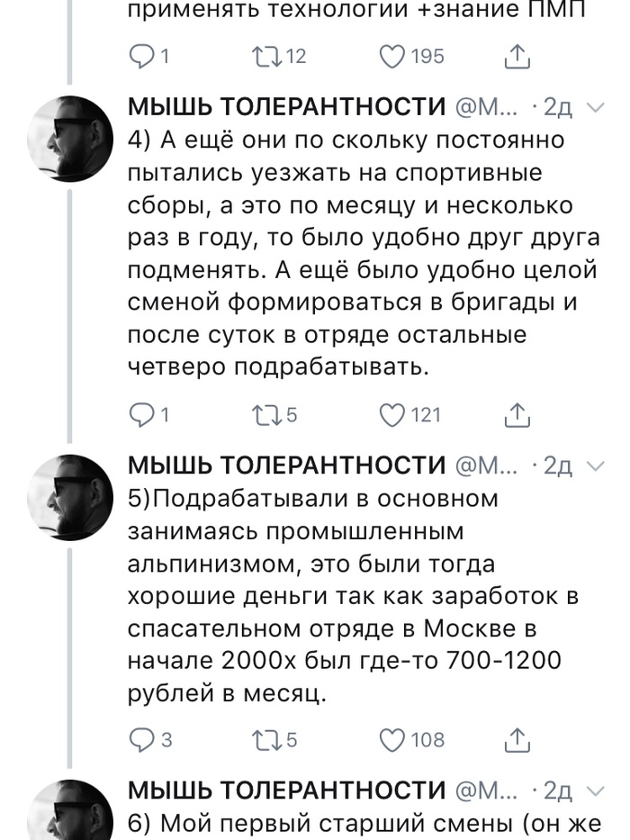Reply to tweet 5 about промышленный альпинизм
Screen dimensions: 630x840
[x=143, y=739]
